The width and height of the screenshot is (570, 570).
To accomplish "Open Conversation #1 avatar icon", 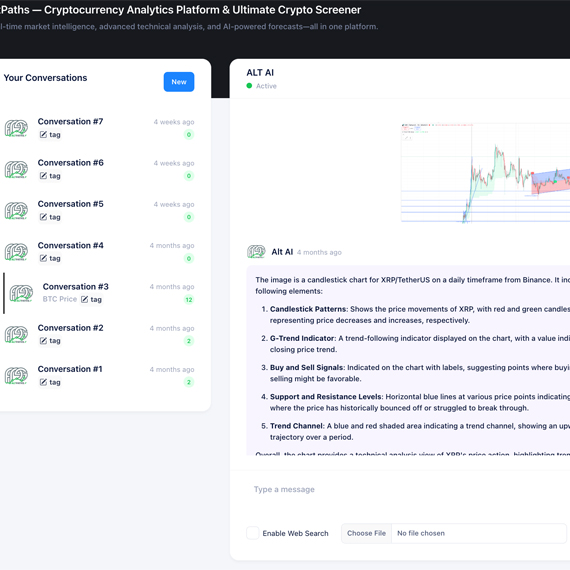I will 16,376.
